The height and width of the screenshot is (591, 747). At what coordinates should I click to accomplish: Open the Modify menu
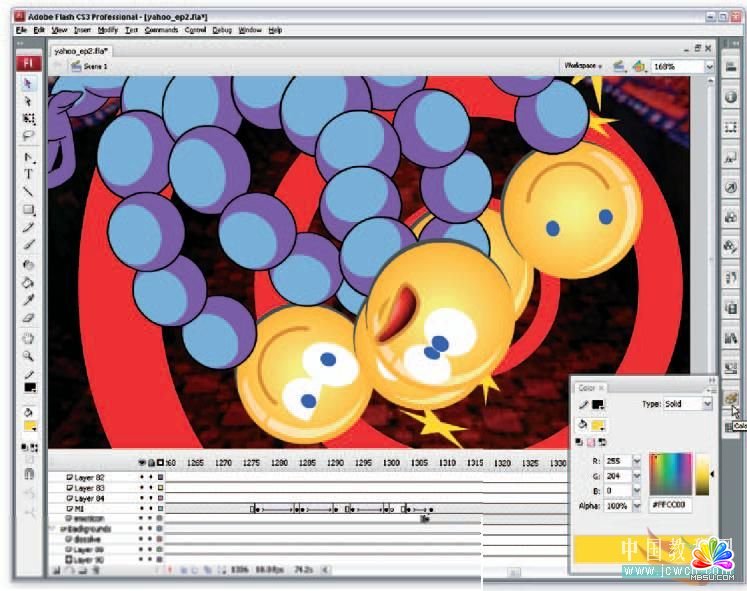(x=107, y=30)
